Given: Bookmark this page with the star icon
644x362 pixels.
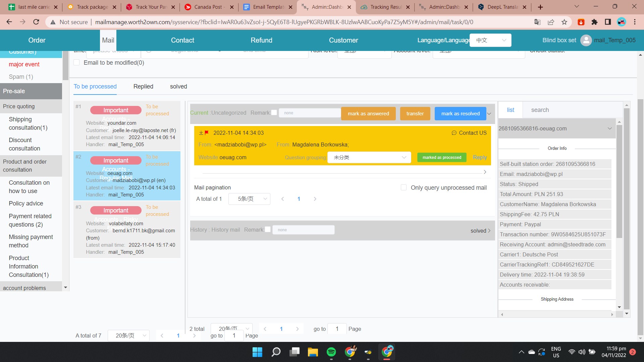Looking at the screenshot, I should point(564,22).
